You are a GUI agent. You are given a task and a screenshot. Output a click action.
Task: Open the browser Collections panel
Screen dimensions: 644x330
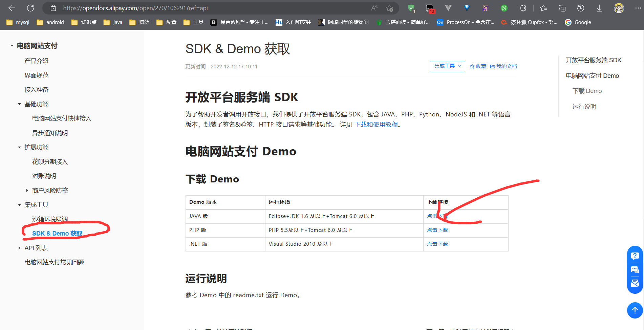click(562, 8)
